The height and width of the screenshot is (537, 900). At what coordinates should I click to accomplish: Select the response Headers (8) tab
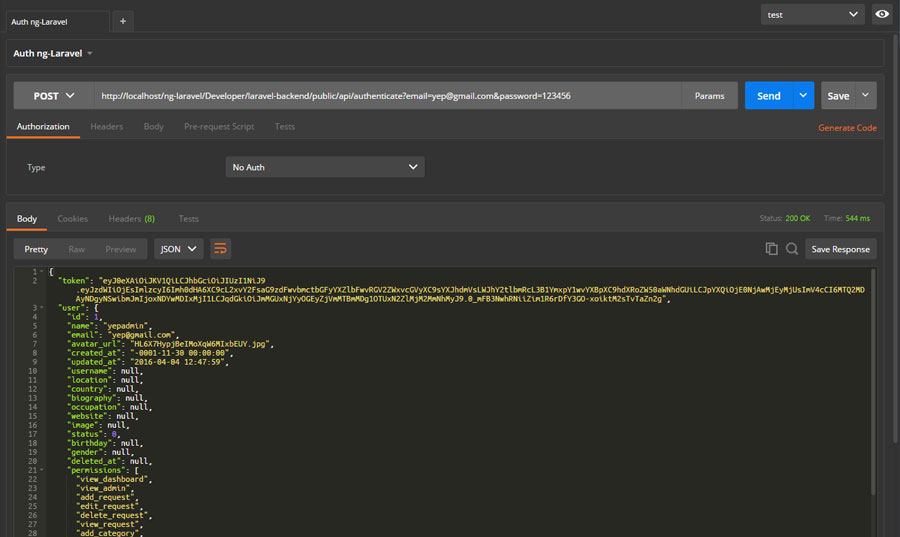(131, 219)
